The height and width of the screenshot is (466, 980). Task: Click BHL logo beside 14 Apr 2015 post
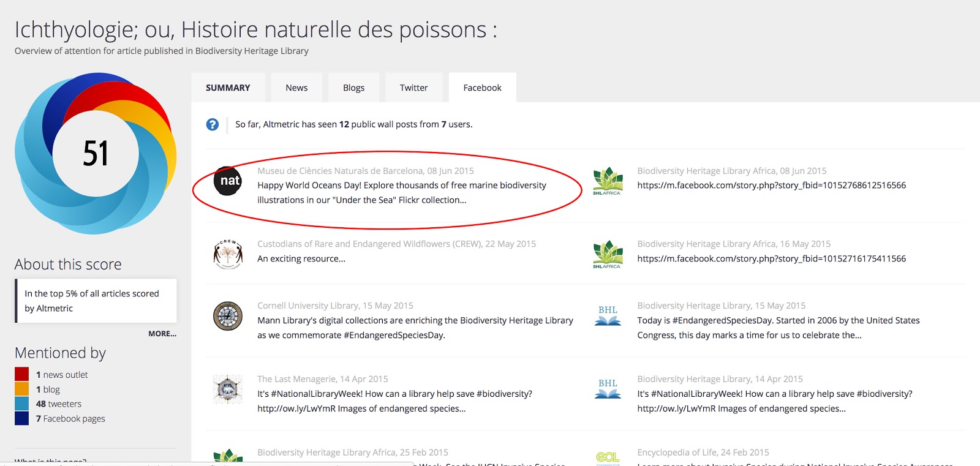click(x=608, y=389)
